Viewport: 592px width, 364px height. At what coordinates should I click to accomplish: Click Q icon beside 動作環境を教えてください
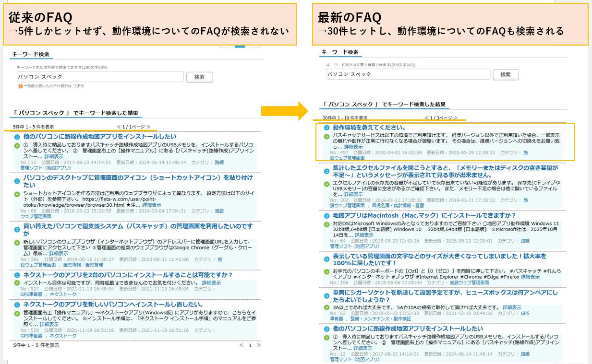pyautogui.click(x=326, y=128)
